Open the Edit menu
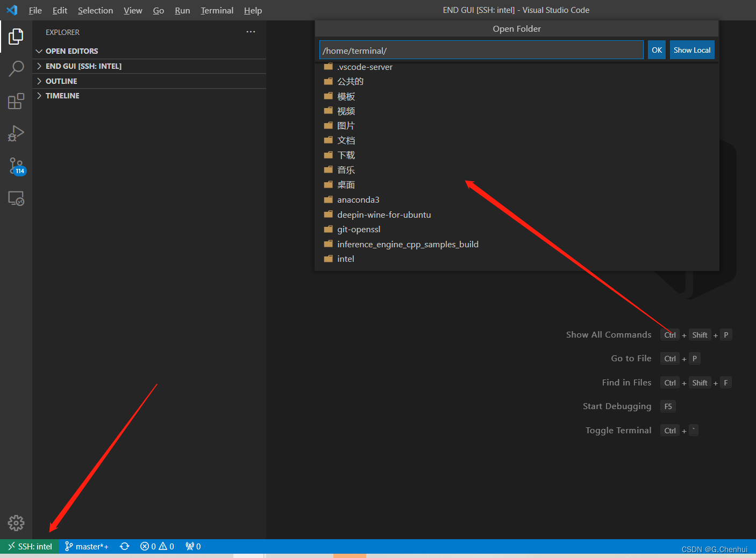 coord(60,10)
